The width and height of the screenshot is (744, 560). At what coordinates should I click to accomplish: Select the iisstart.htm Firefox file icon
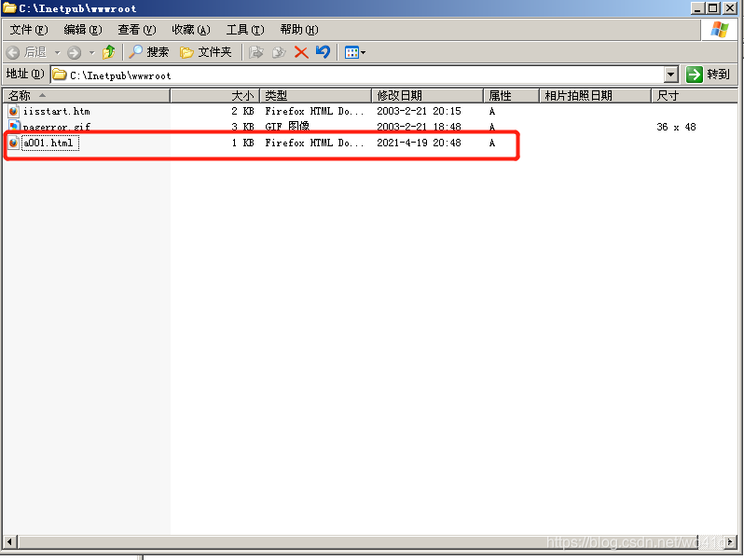click(13, 111)
